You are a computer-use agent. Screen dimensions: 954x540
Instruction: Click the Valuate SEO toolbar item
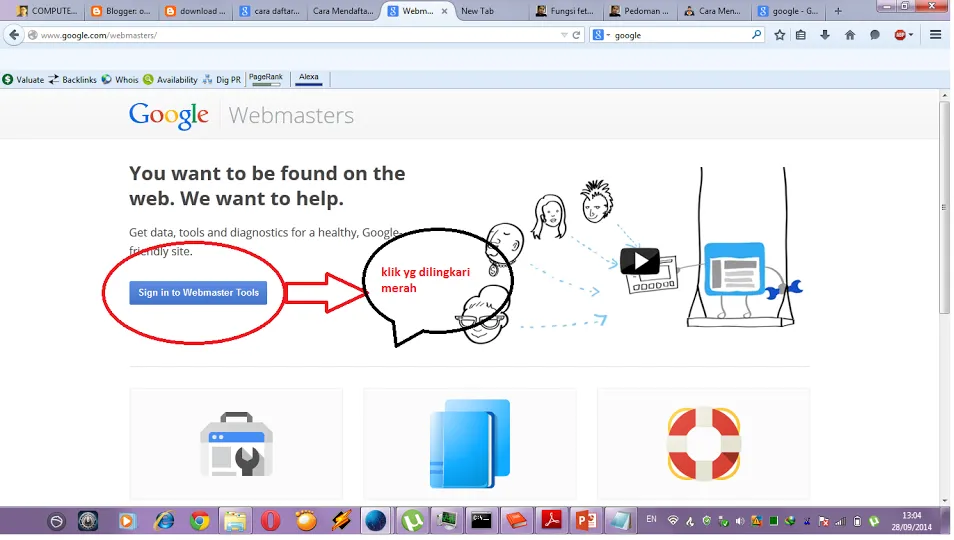pos(24,80)
